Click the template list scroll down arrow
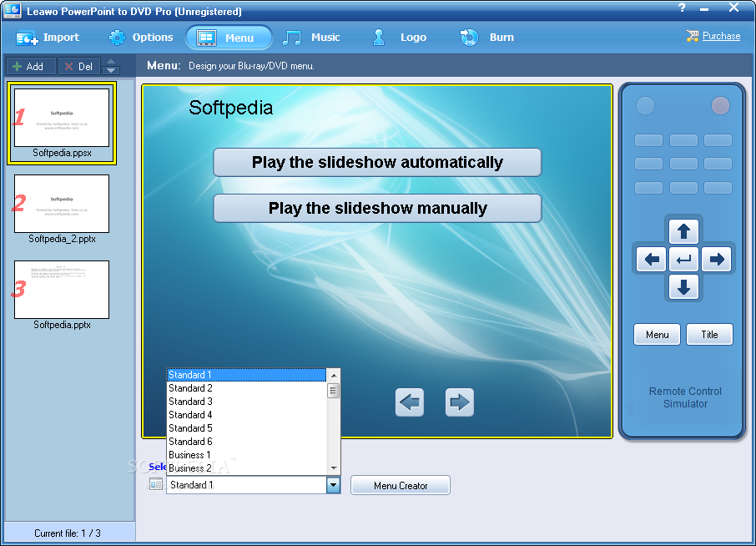The image size is (756, 546). (333, 468)
